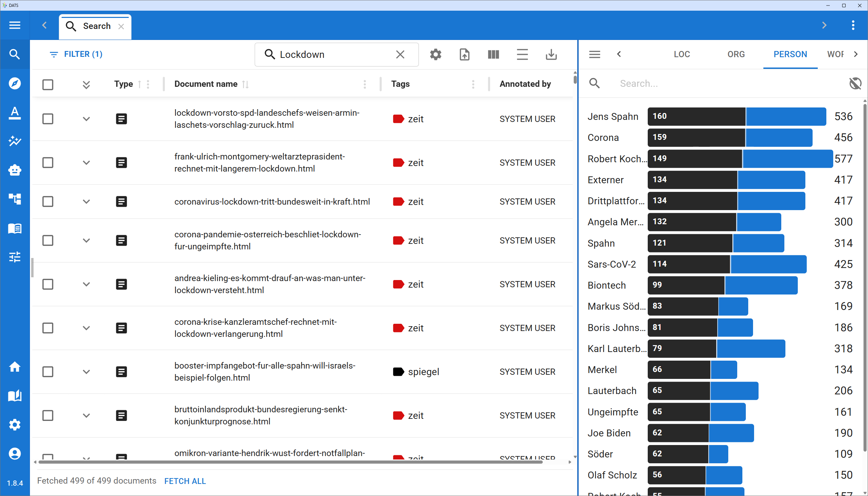Open the user account icon
868x496 pixels.
tap(15, 454)
